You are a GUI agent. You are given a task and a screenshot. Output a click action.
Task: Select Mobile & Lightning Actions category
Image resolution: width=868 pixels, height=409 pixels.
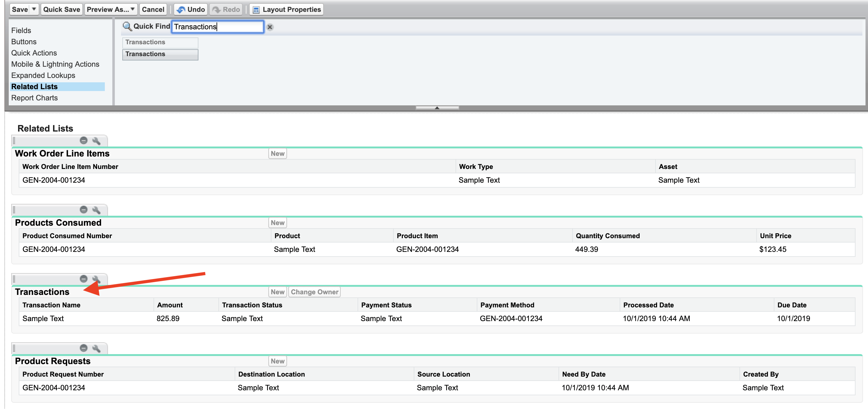[55, 64]
